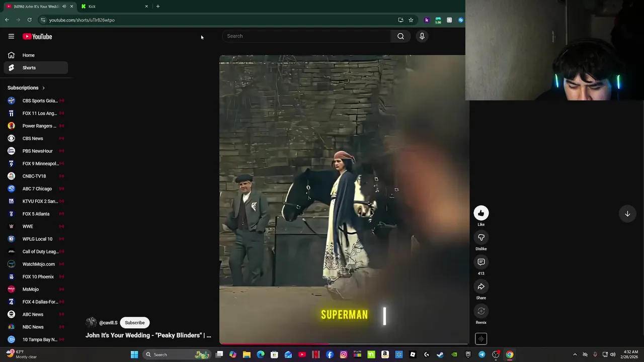Click the Short title John It's Your Wedding
The height and width of the screenshot is (362, 644).
[x=148, y=335]
